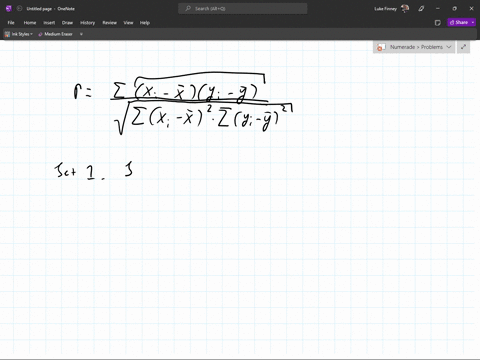Viewport: 480px width, 360px height.
Task: Open the History tab
Action: 87,23
